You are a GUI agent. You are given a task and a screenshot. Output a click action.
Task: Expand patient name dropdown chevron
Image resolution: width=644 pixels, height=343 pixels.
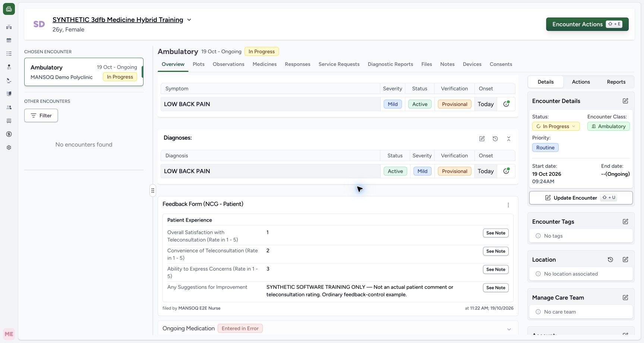click(189, 20)
